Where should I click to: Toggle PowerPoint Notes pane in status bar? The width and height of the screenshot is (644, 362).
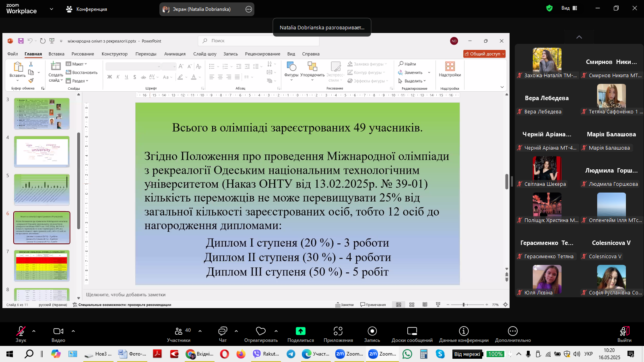[x=345, y=305]
